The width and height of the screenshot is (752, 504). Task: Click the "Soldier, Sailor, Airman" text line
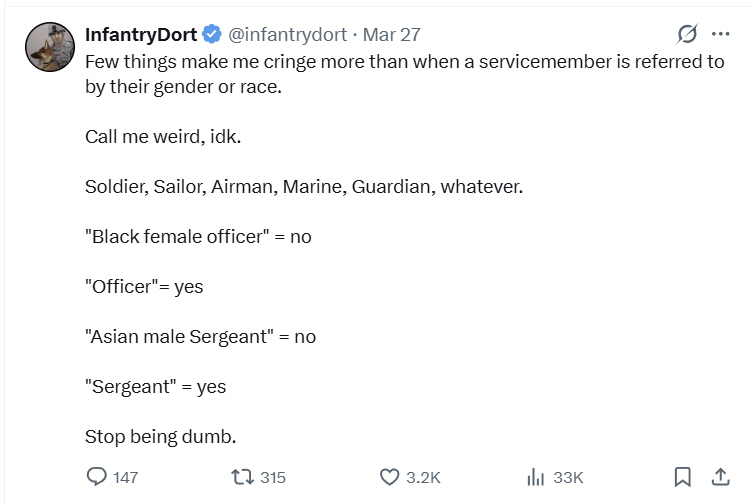[x=304, y=186]
